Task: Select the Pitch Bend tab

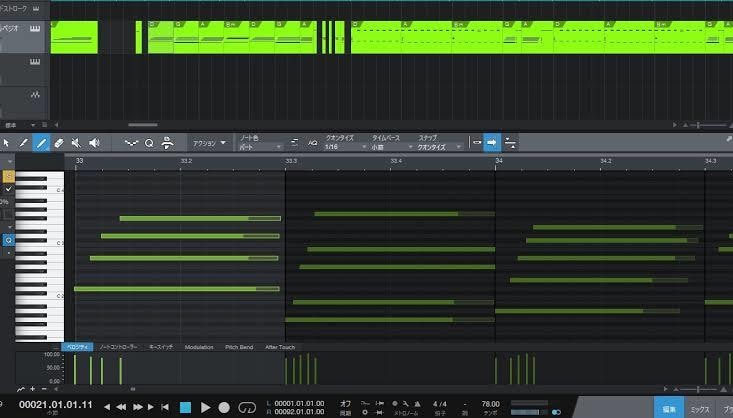Action: [239, 347]
